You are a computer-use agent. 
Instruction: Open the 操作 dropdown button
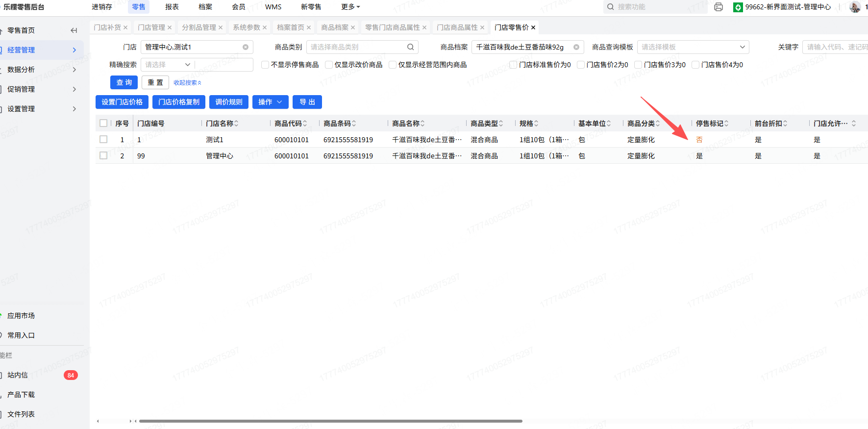270,102
